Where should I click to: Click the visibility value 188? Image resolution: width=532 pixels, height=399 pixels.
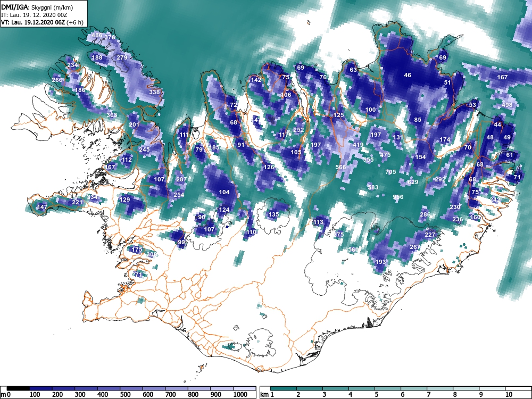(97, 57)
